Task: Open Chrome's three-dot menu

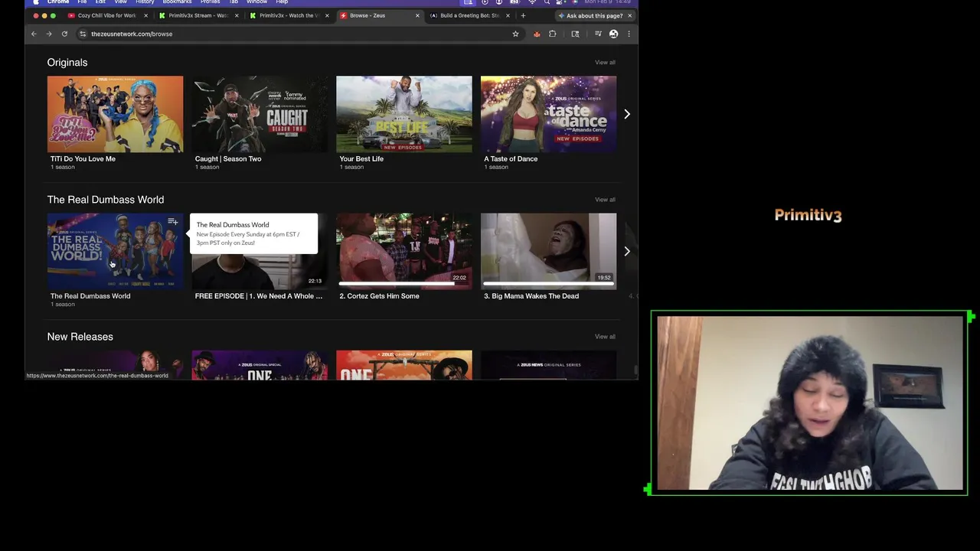Action: tap(629, 34)
